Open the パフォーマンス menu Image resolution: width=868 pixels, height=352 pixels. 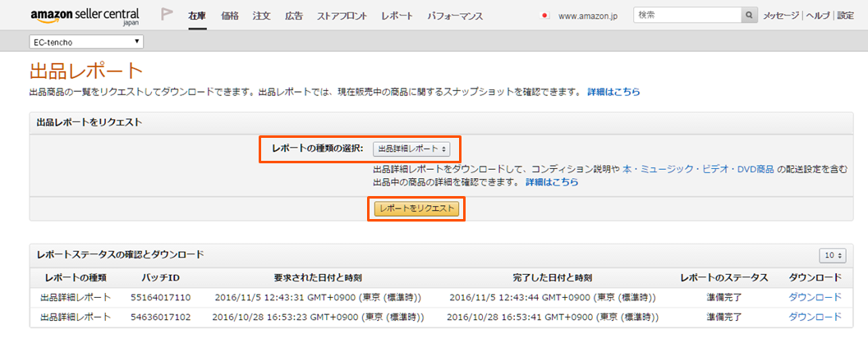[455, 16]
